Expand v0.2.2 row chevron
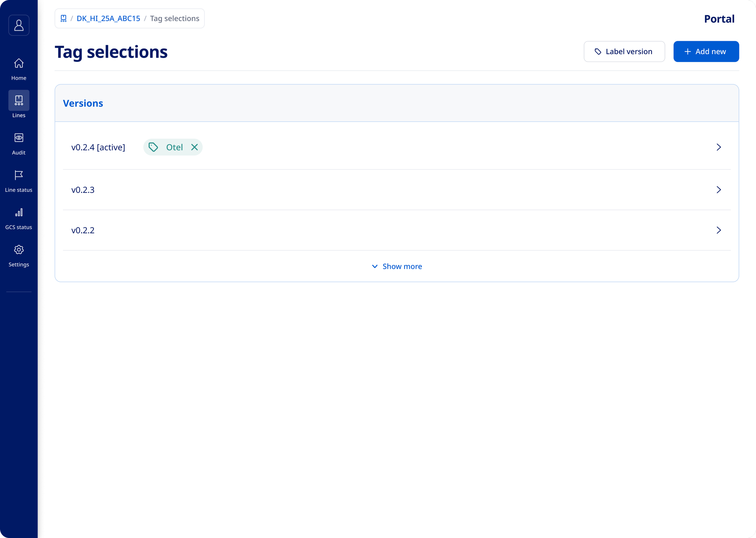 (718, 230)
